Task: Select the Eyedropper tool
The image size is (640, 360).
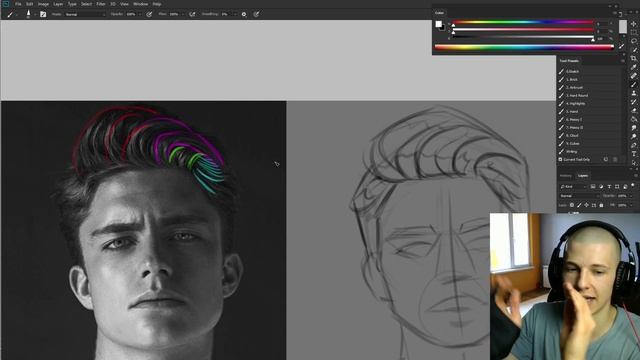Action: click(x=634, y=67)
